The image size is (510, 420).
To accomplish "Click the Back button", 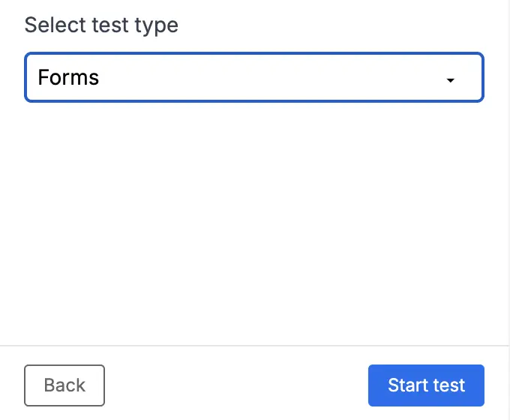I will (64, 385).
